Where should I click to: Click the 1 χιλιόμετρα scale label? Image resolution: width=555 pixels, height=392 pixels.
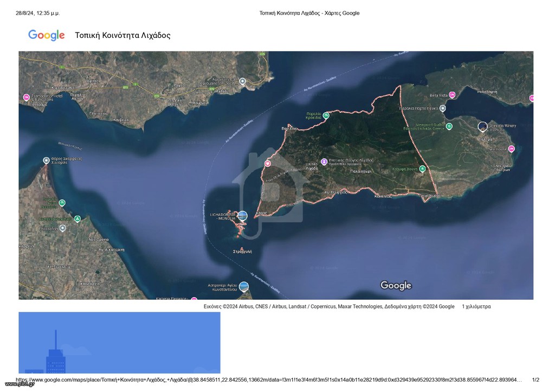tap(476, 307)
